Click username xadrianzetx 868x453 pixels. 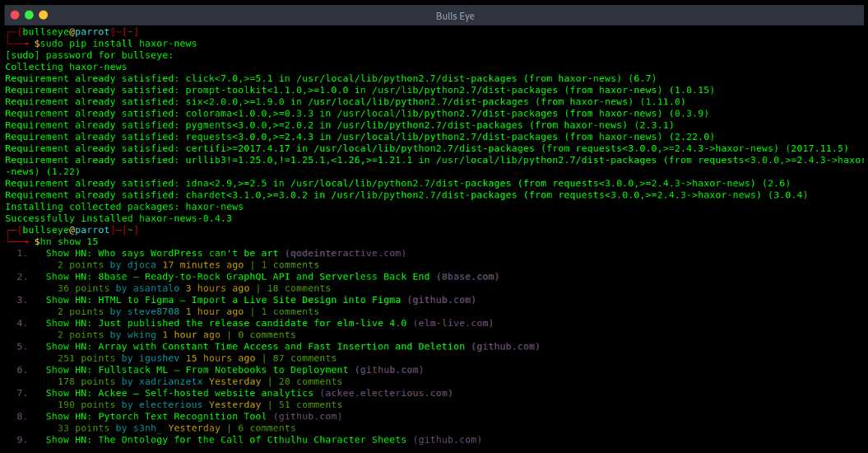170,381
